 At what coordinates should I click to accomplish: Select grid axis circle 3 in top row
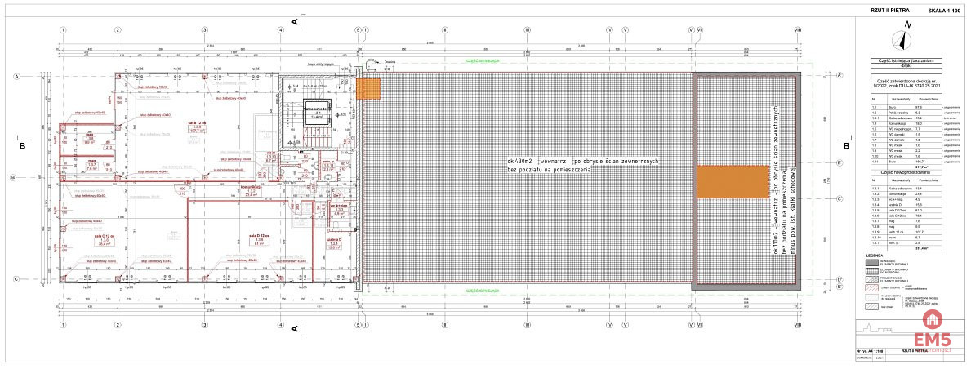pyautogui.click(x=204, y=29)
